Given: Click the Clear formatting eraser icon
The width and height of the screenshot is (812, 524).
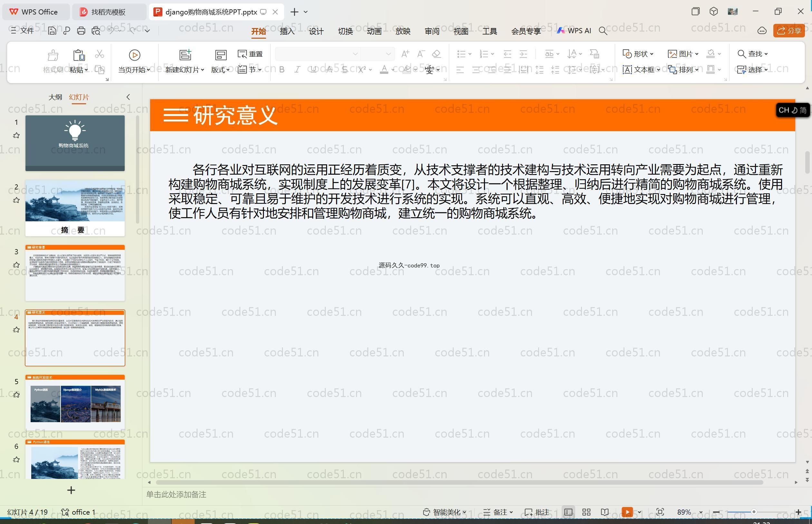Looking at the screenshot, I should pos(437,54).
